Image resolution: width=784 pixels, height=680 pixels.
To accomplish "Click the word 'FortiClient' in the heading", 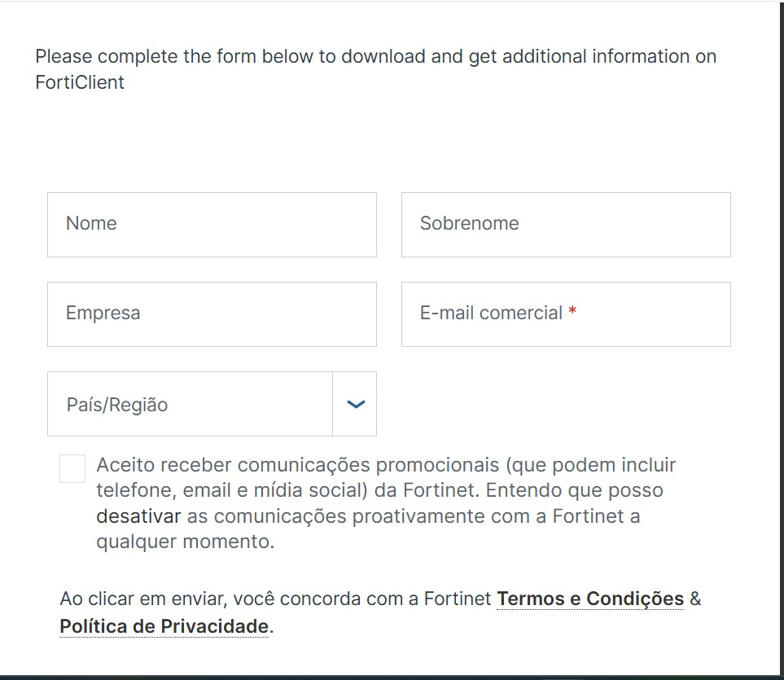I will (80, 82).
